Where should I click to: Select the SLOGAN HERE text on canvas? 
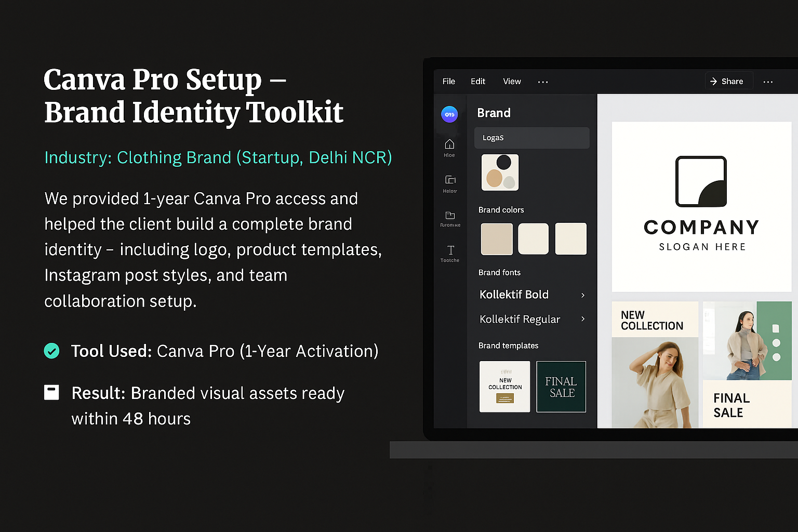[702, 247]
